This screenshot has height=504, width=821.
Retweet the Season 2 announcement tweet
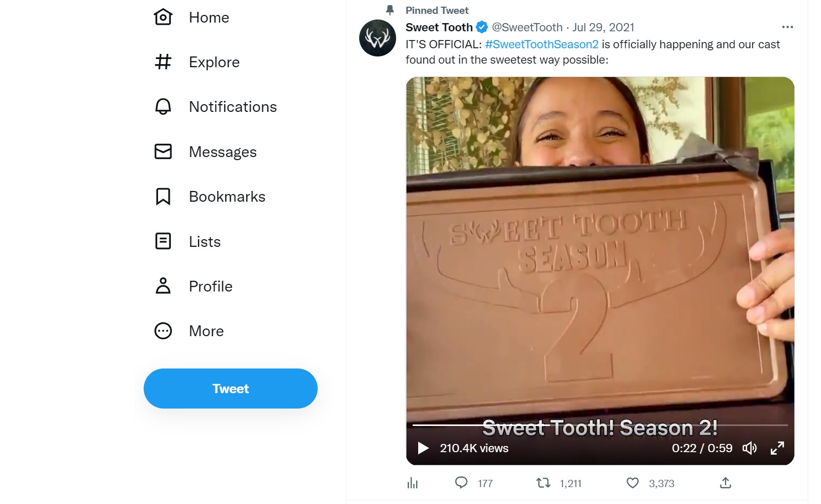(x=543, y=483)
